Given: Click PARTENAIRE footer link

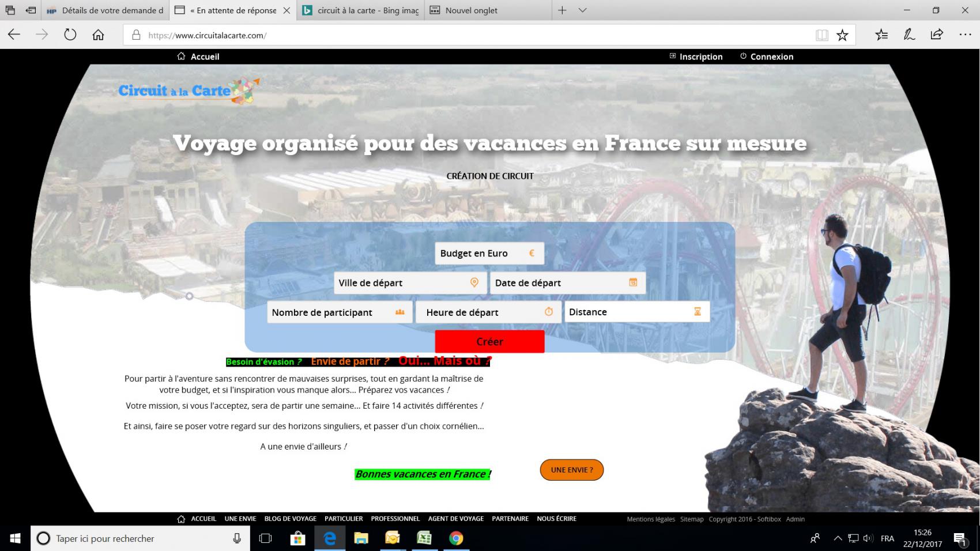Looking at the screenshot, I should (x=510, y=519).
